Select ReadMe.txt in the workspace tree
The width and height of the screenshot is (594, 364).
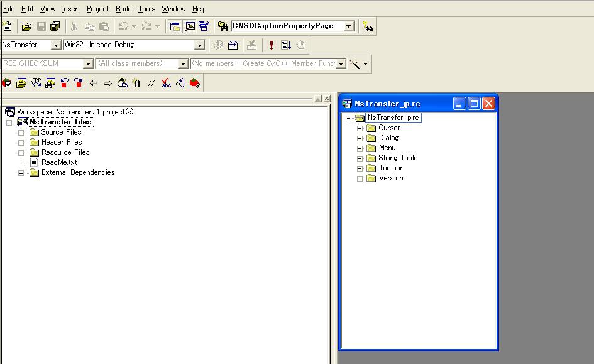tap(59, 162)
